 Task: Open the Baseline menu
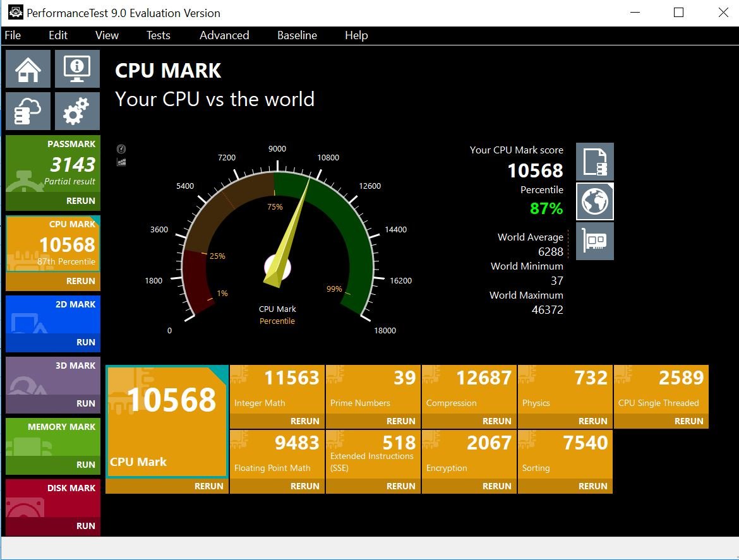(x=297, y=35)
